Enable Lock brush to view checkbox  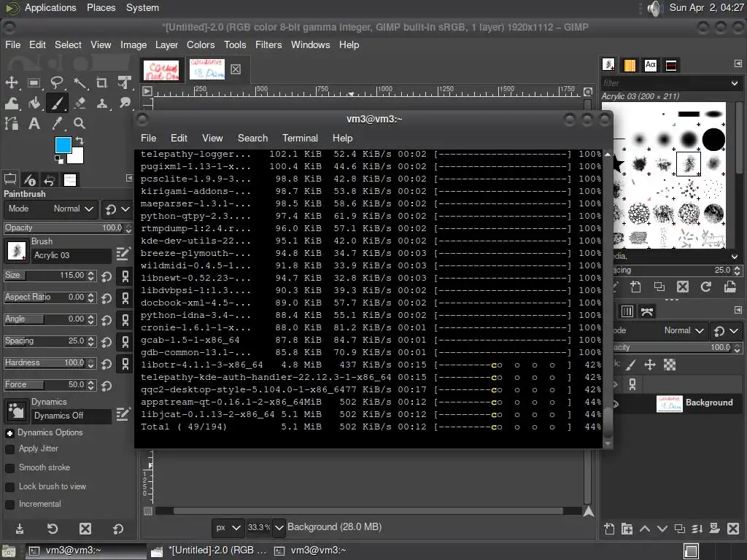(x=9, y=487)
